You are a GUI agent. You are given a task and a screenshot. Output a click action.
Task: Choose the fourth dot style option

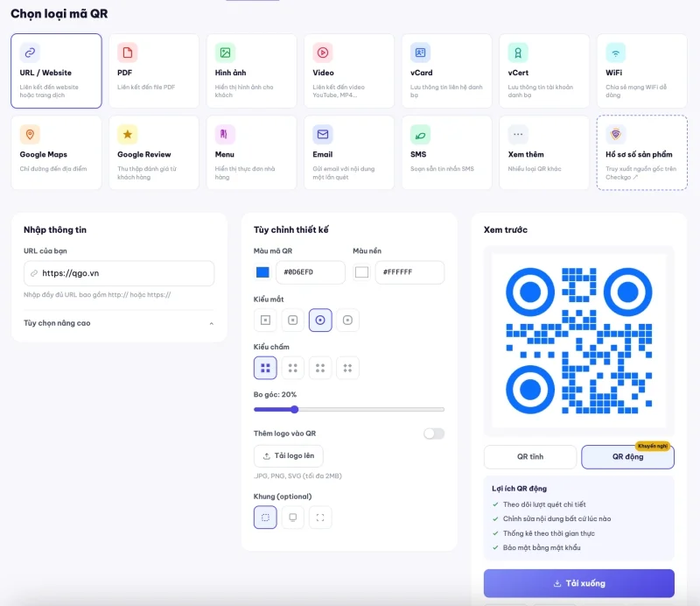(x=347, y=368)
